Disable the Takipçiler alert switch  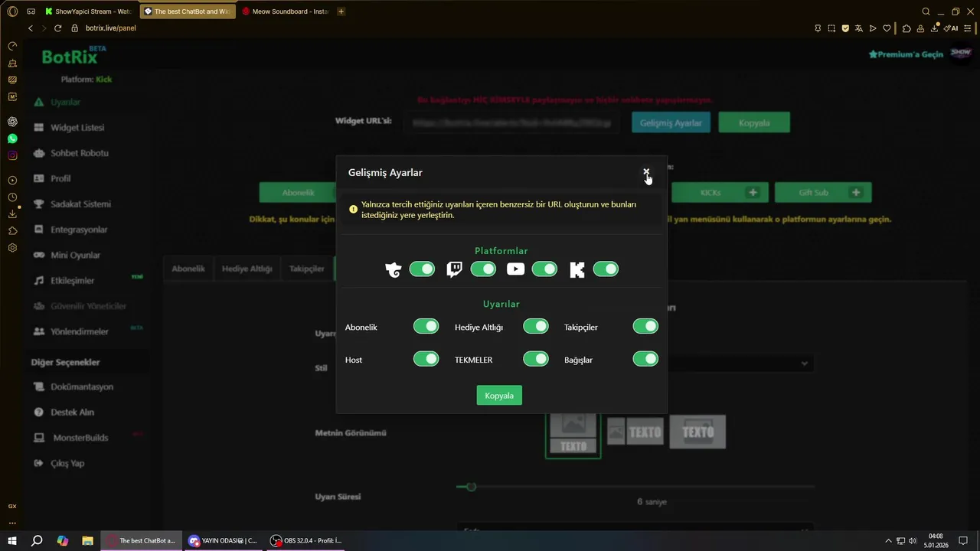tap(645, 327)
